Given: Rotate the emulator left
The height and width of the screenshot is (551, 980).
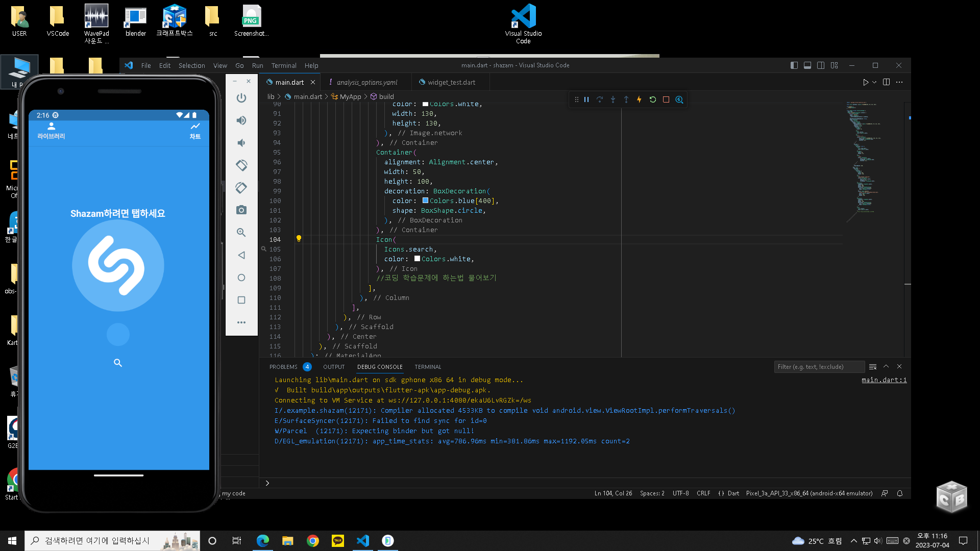Looking at the screenshot, I should click(241, 165).
